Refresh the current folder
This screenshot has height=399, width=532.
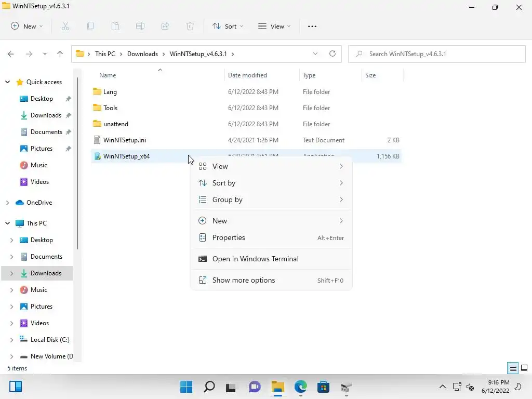tap(332, 54)
